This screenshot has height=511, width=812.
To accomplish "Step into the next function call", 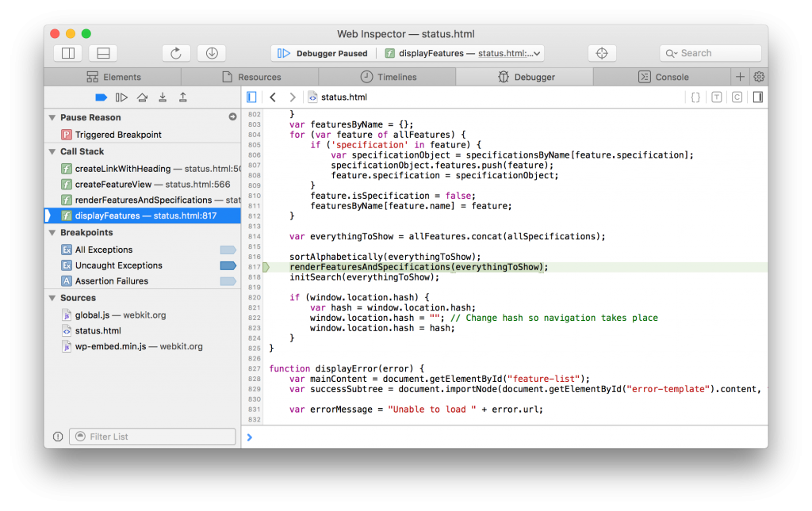I will click(x=163, y=97).
